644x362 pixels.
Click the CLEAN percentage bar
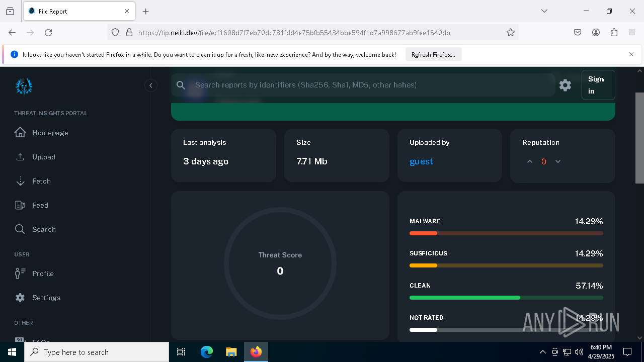[x=506, y=298]
